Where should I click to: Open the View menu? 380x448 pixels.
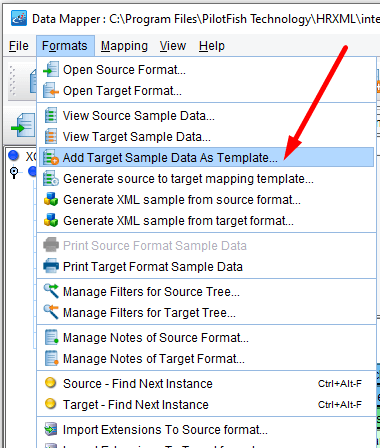click(x=173, y=46)
